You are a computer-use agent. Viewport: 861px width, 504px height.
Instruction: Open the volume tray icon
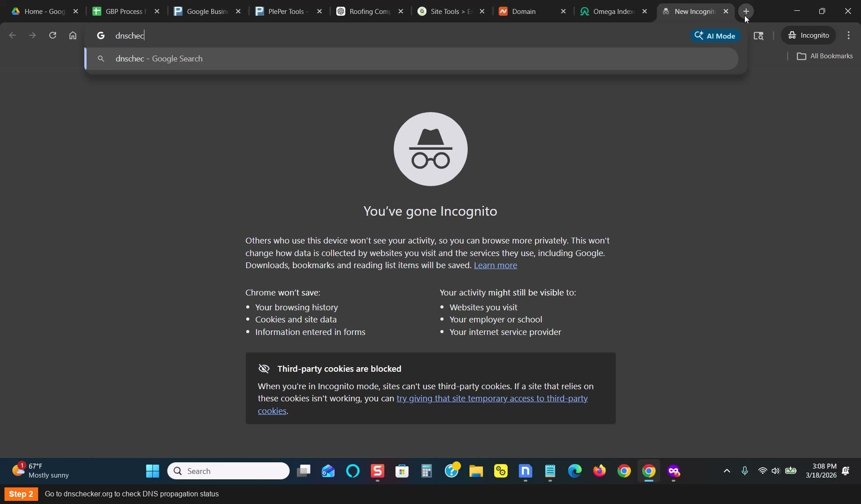pos(776,471)
